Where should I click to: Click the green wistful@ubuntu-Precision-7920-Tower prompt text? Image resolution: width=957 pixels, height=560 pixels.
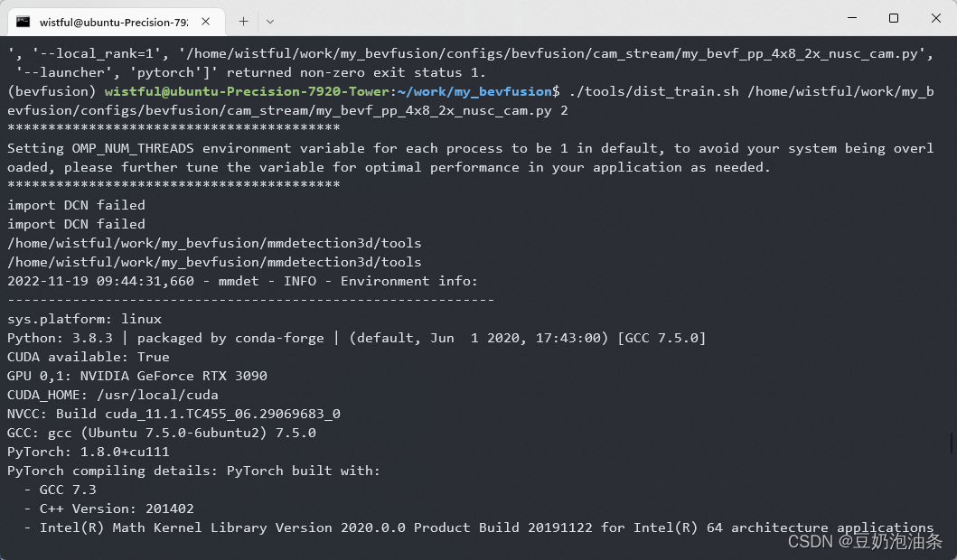(247, 91)
